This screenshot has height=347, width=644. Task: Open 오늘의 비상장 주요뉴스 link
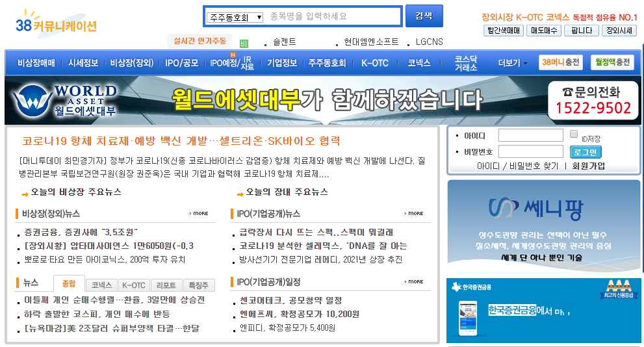point(76,192)
